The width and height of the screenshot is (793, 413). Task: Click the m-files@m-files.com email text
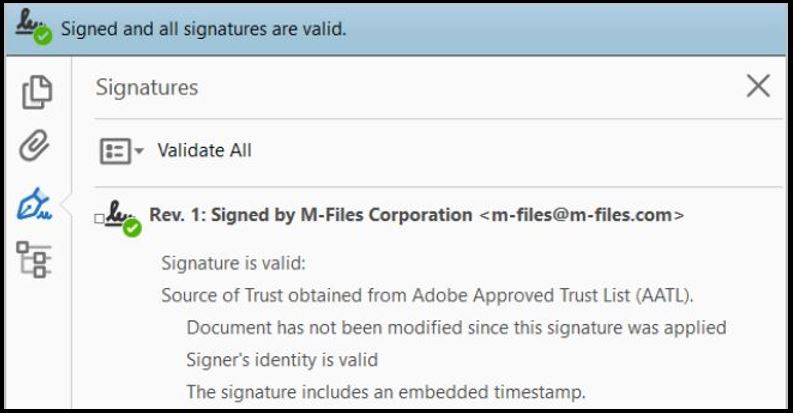(x=581, y=215)
